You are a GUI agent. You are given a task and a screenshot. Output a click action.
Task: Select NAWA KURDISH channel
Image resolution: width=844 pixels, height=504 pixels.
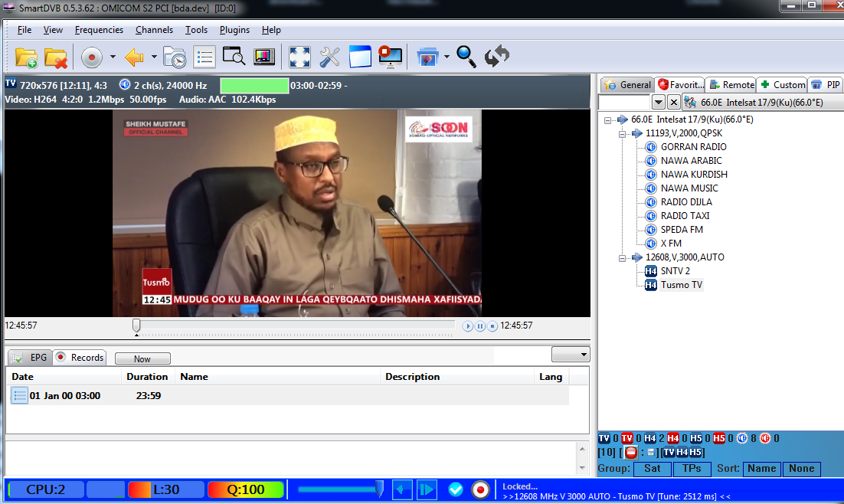(694, 175)
